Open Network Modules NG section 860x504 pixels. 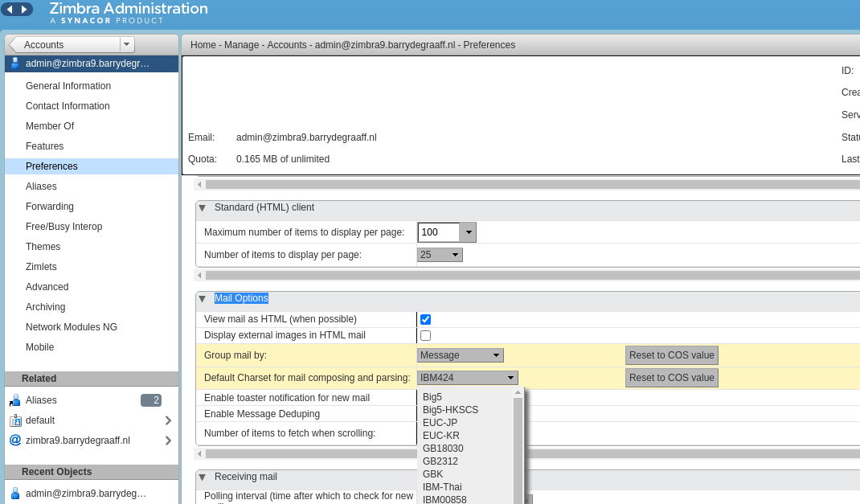pyautogui.click(x=72, y=327)
